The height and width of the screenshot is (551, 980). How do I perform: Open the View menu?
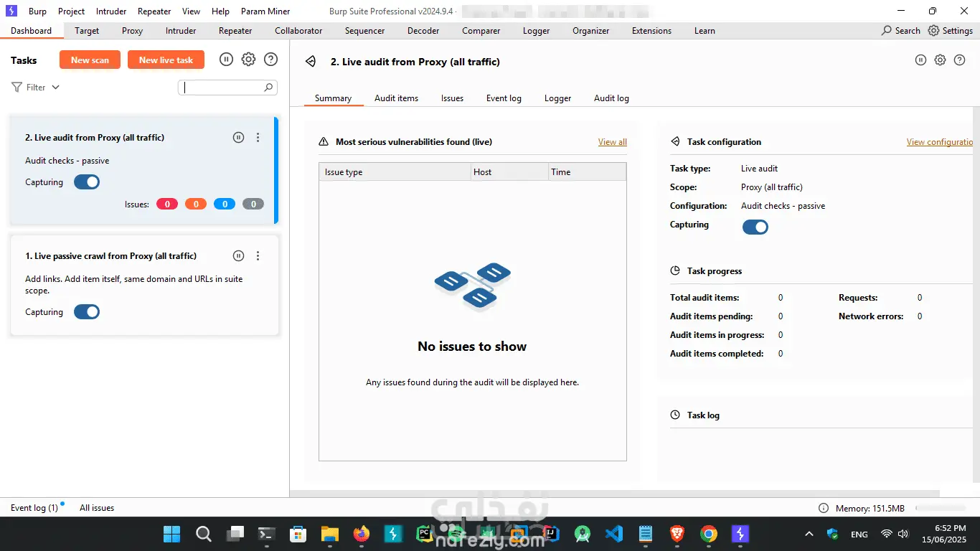pyautogui.click(x=192, y=11)
